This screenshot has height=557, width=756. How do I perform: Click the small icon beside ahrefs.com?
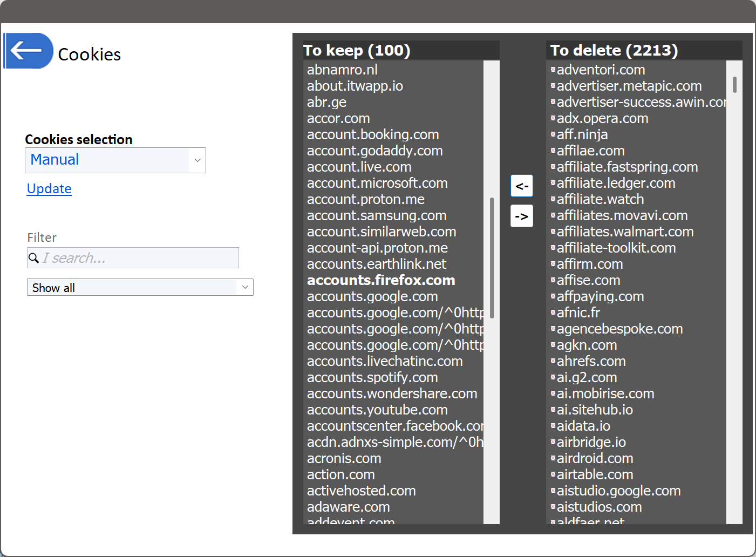[x=553, y=361]
